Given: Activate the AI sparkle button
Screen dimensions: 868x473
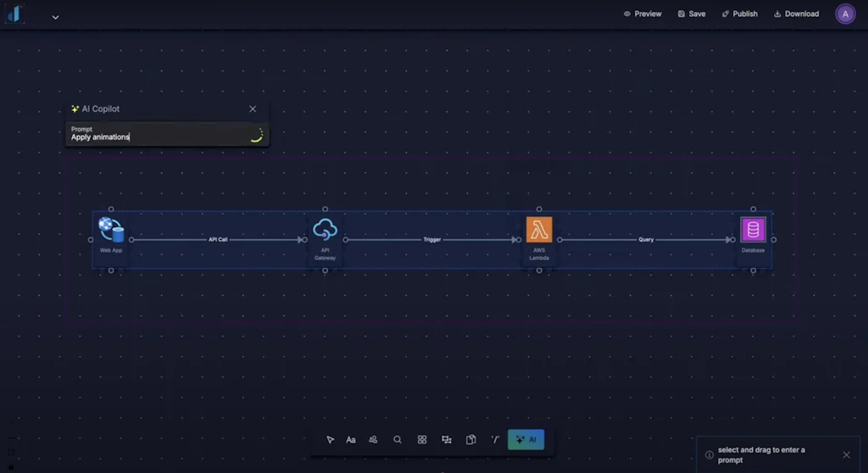Looking at the screenshot, I should (526, 440).
